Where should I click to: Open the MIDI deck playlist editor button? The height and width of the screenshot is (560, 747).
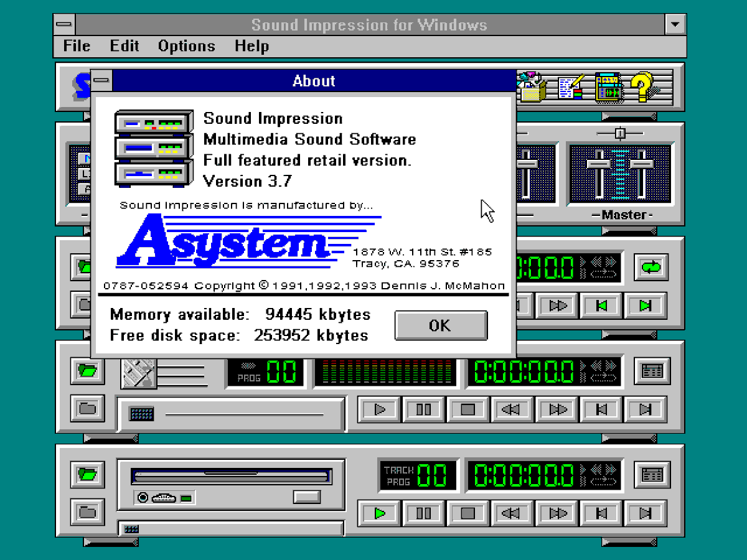click(x=651, y=371)
